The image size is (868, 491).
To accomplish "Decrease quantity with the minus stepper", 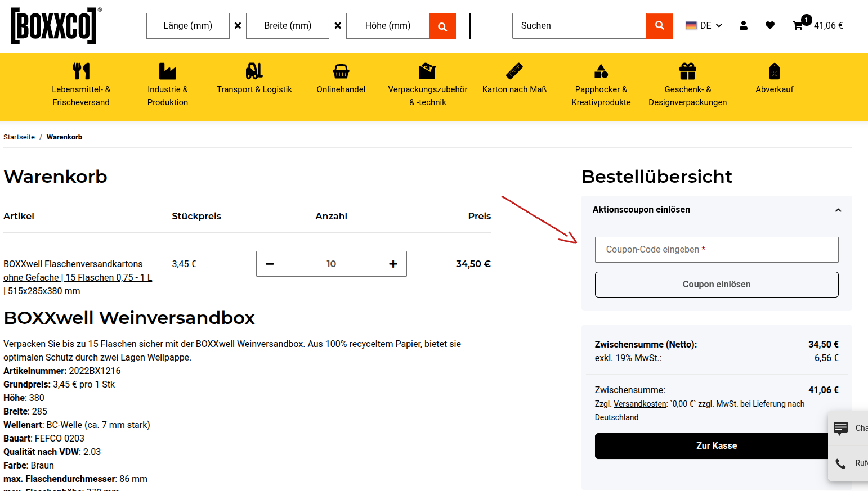I will click(x=270, y=263).
